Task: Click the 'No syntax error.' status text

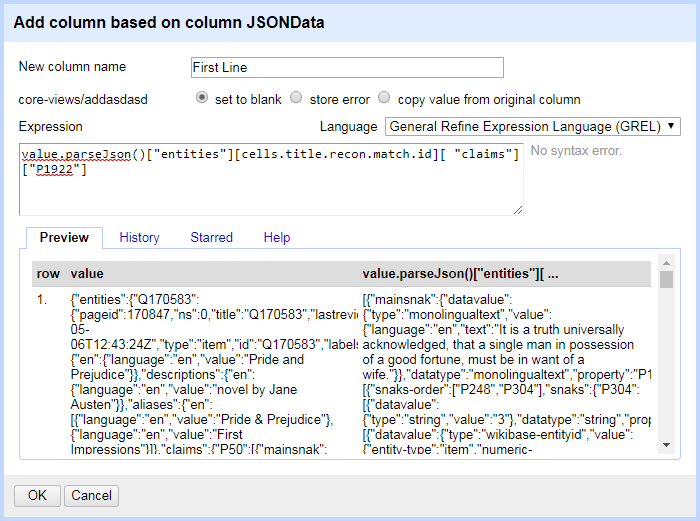Action: [x=576, y=151]
